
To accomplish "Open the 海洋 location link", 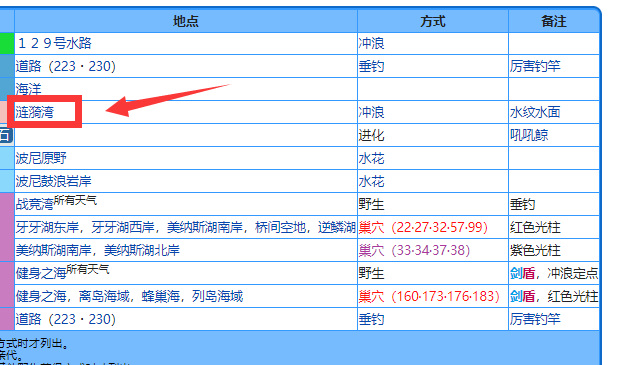I will 28,89.
